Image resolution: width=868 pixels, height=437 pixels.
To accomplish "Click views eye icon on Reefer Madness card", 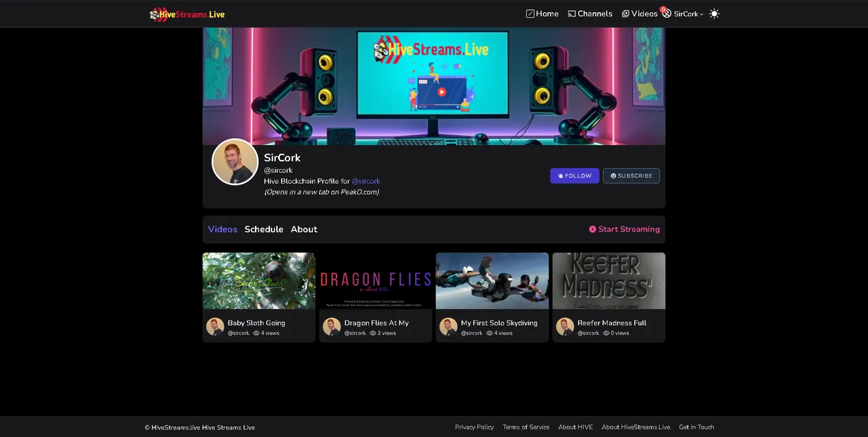I will point(606,333).
